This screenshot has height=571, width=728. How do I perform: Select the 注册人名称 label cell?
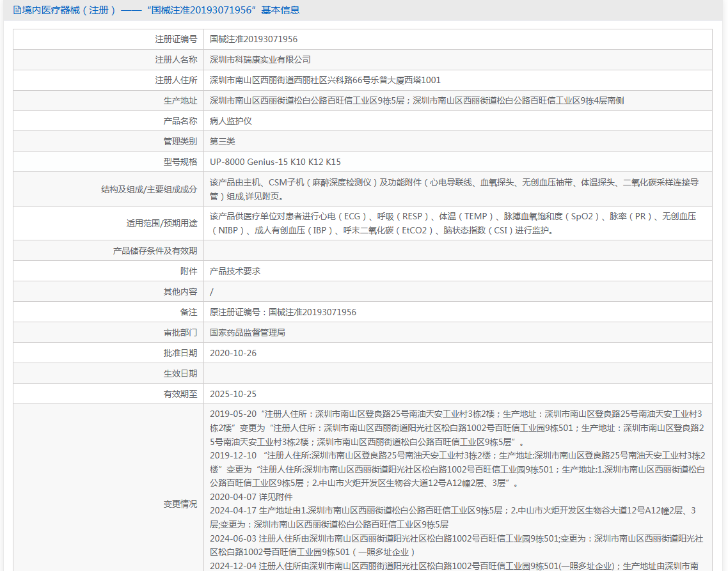(108, 60)
